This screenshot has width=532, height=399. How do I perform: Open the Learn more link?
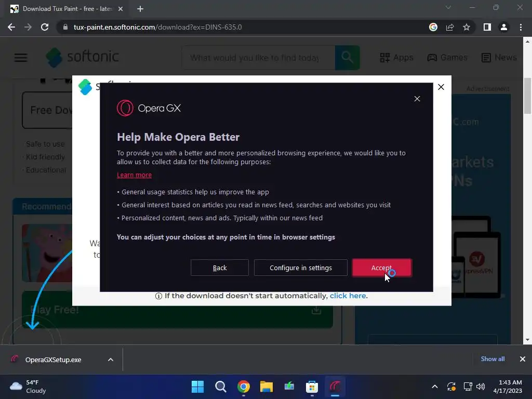(135, 175)
